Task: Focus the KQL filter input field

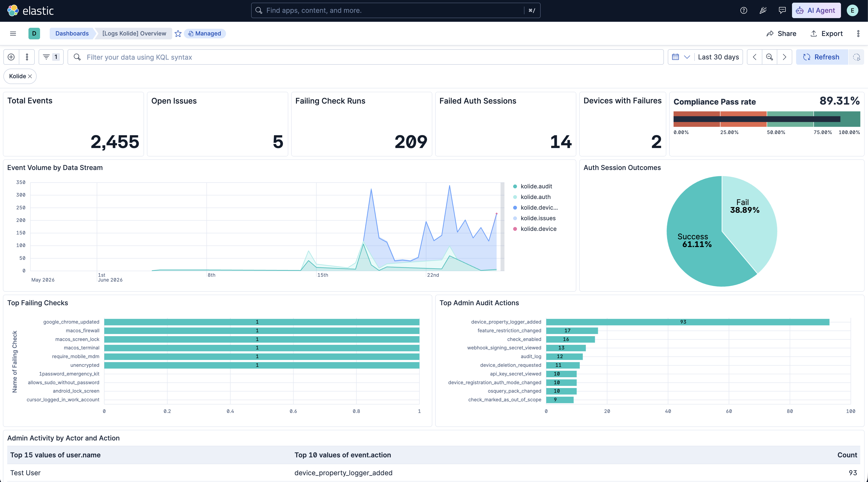Action: click(x=365, y=57)
